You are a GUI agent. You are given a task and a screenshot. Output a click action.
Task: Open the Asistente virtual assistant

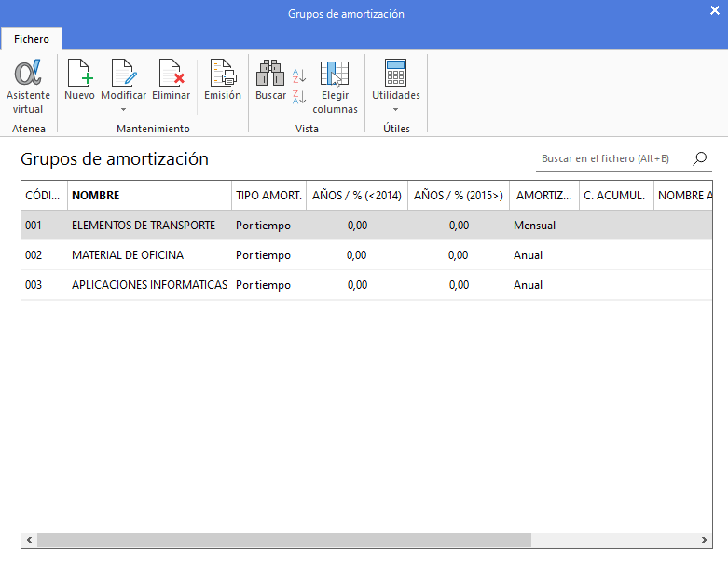click(28, 86)
